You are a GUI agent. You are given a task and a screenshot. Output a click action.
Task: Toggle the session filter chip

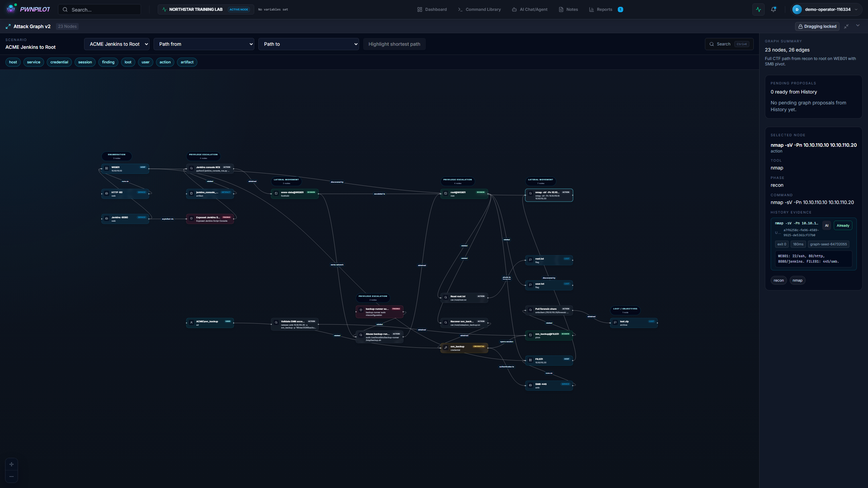(85, 62)
